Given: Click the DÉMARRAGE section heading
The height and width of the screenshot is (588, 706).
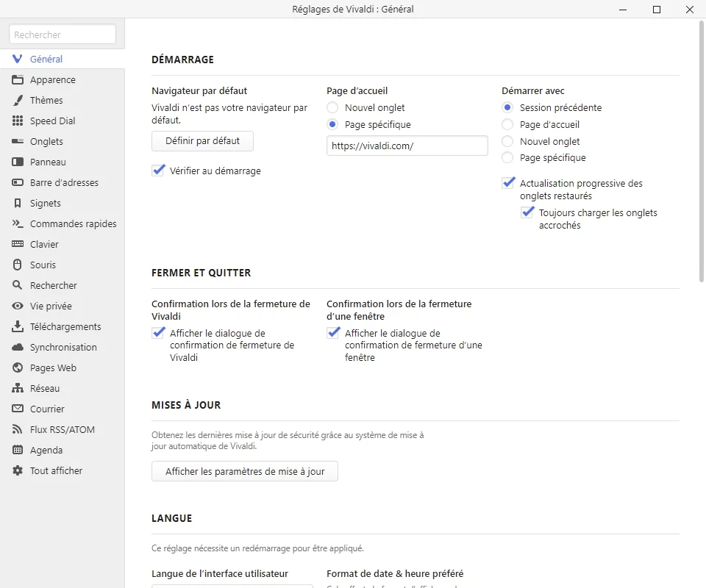Looking at the screenshot, I should coord(183,60).
